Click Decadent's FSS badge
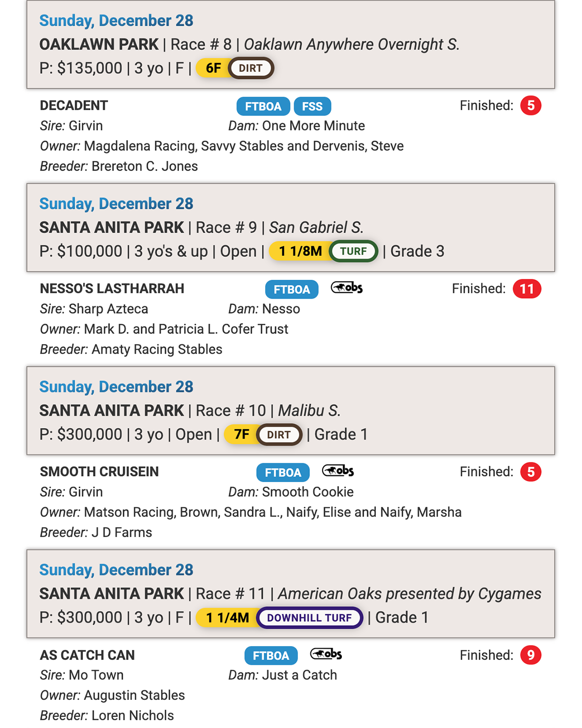The height and width of the screenshot is (728, 582). click(312, 107)
